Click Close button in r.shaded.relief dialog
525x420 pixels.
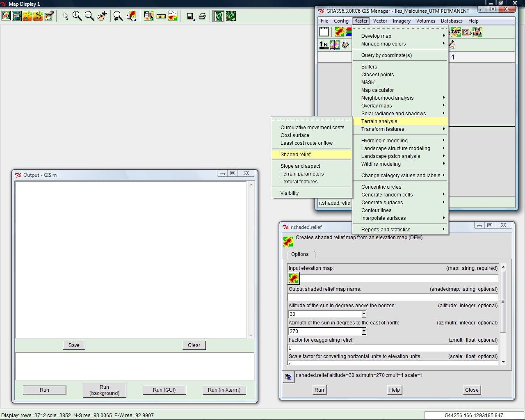coord(471,390)
